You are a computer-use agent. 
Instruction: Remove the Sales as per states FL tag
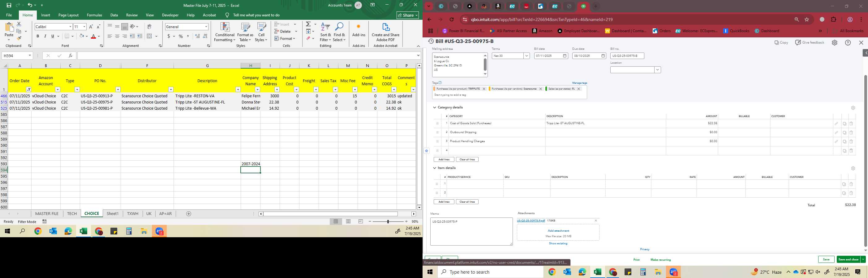[578, 89]
